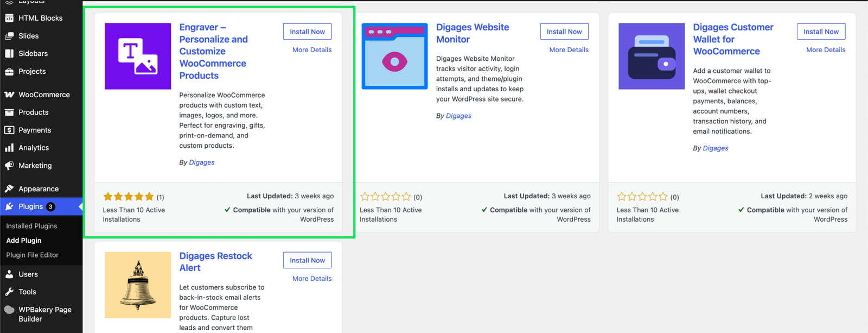Viewport: 868px width, 333px height.
Task: Click Website Monitor's compatible with WordPress text
Action: coord(536,215)
